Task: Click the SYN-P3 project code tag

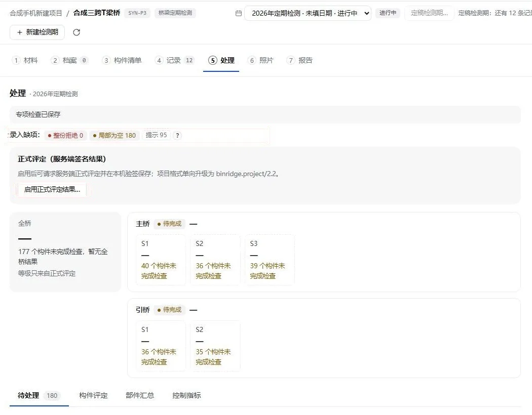Action: tap(137, 13)
